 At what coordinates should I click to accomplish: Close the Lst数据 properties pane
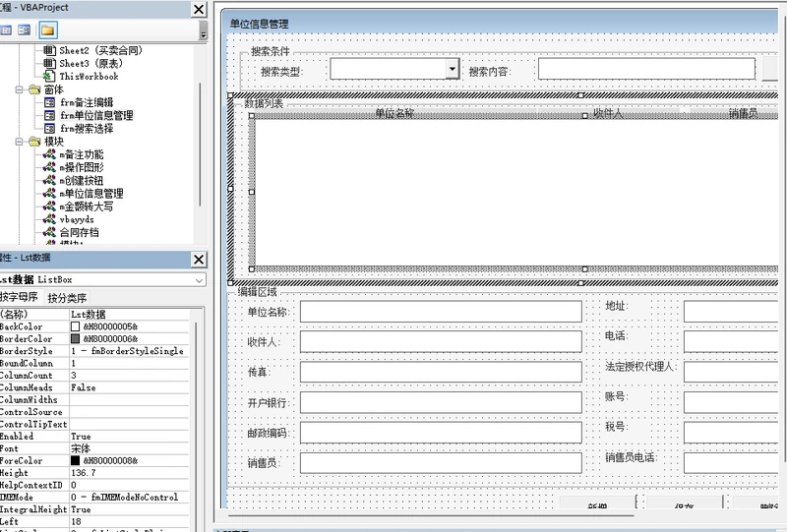tap(199, 259)
